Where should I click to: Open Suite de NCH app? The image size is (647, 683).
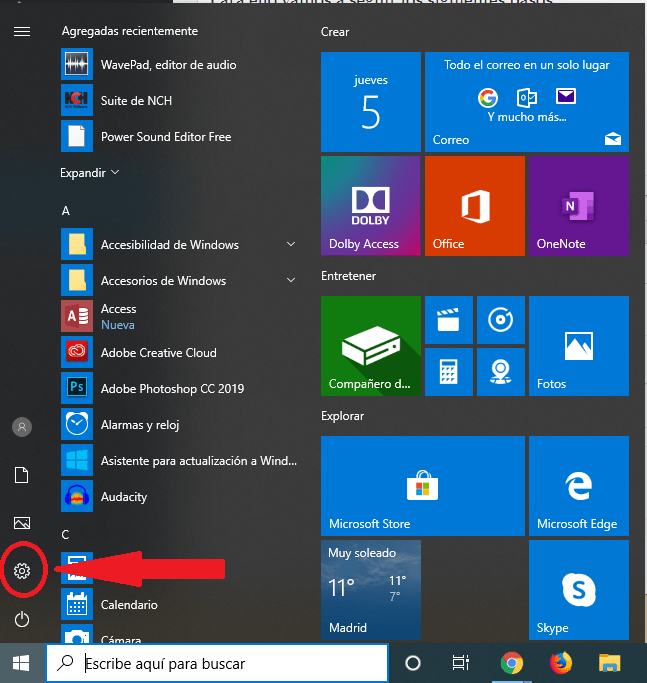click(x=180, y=101)
